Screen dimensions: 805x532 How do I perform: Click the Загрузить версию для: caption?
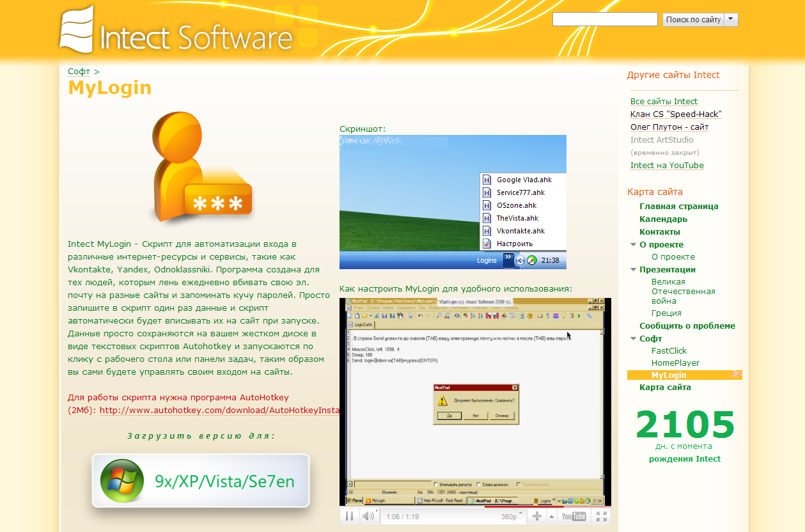click(201, 436)
